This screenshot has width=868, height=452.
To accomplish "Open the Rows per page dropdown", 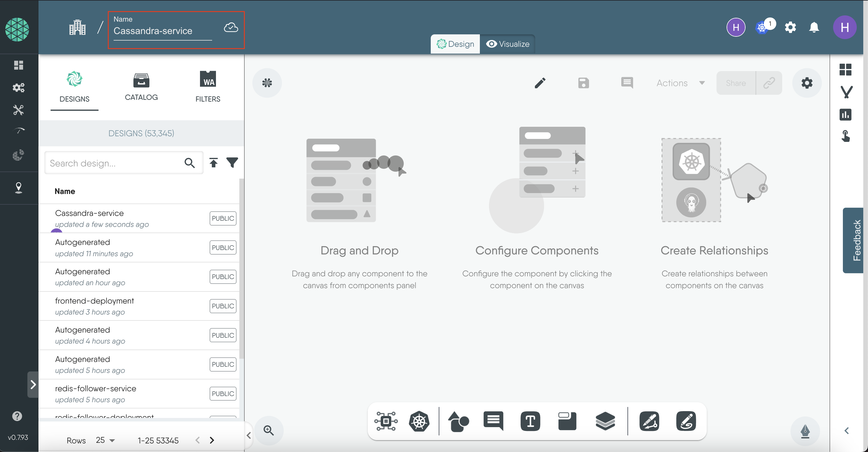I will coord(105,440).
